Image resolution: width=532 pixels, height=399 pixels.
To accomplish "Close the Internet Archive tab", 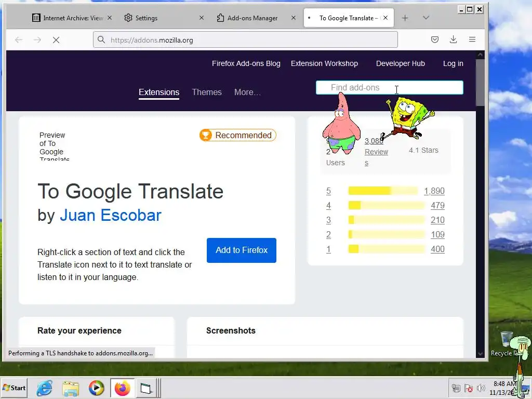I will [x=110, y=18].
